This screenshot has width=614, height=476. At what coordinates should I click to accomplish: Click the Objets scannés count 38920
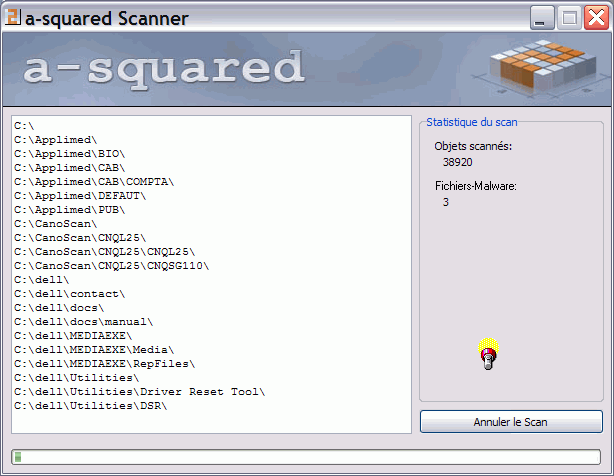458,161
